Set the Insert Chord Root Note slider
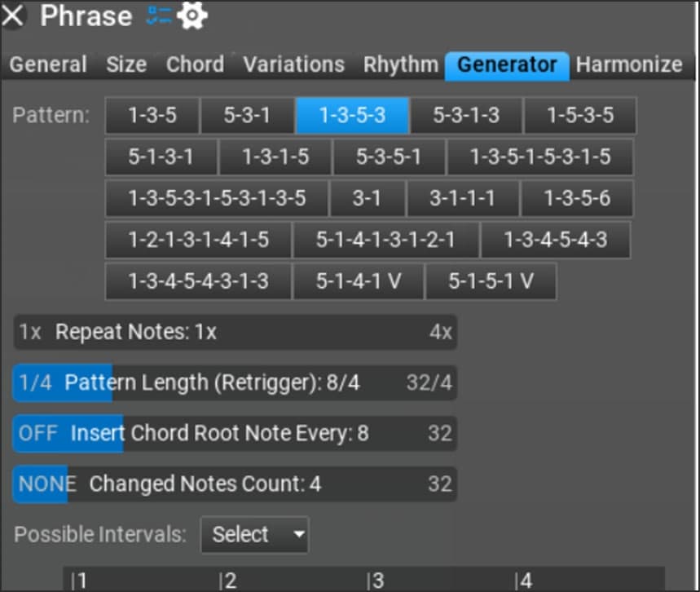Image resolution: width=700 pixels, height=592 pixels. click(235, 433)
